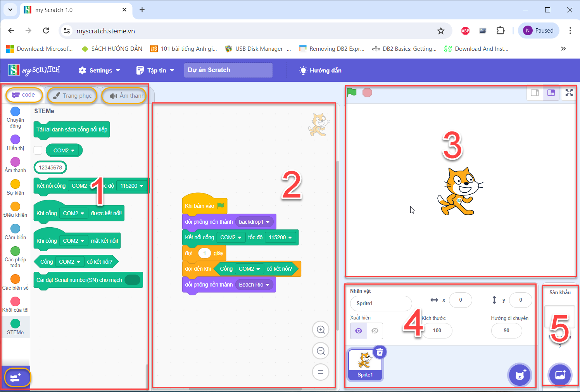580x392 pixels.
Task: Add a new backdrop to the stage
Action: point(560,375)
